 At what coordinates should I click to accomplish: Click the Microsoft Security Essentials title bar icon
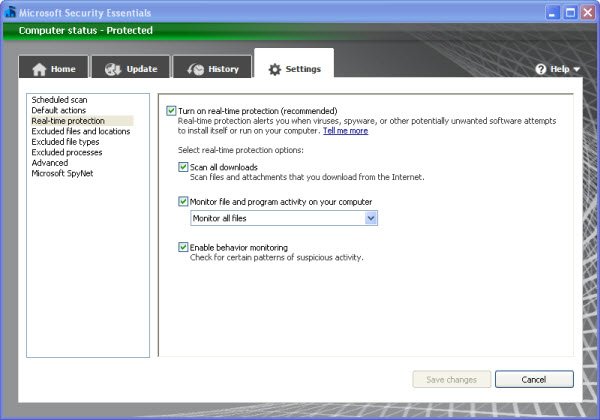[10, 11]
